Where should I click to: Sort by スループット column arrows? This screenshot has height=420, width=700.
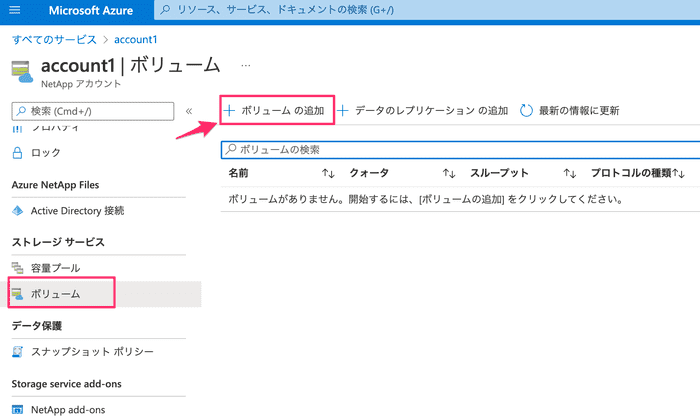pos(570,173)
